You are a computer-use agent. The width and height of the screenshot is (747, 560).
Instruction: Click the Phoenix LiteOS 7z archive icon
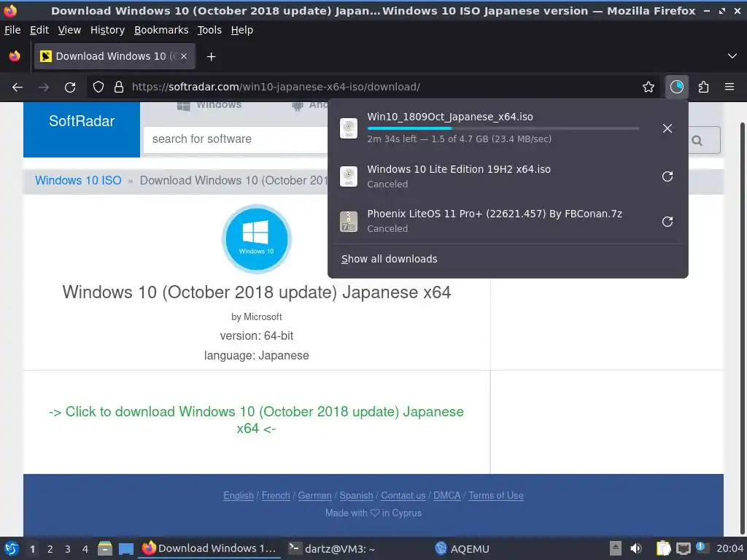[349, 222]
